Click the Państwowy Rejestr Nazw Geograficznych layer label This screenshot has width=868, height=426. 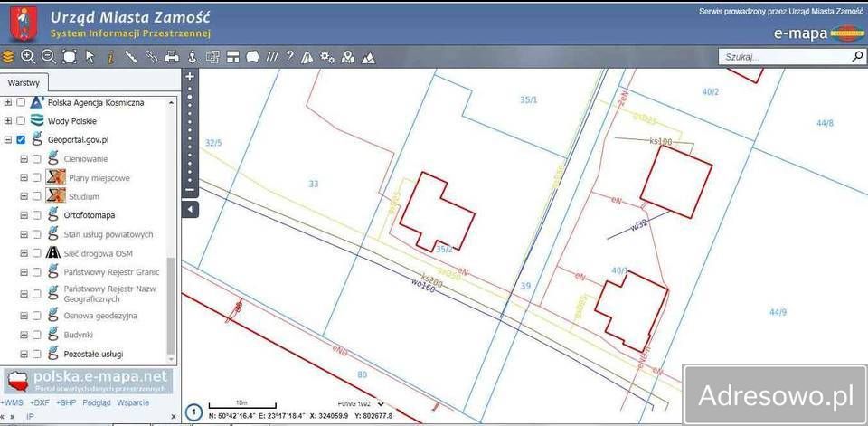pyautogui.click(x=109, y=294)
